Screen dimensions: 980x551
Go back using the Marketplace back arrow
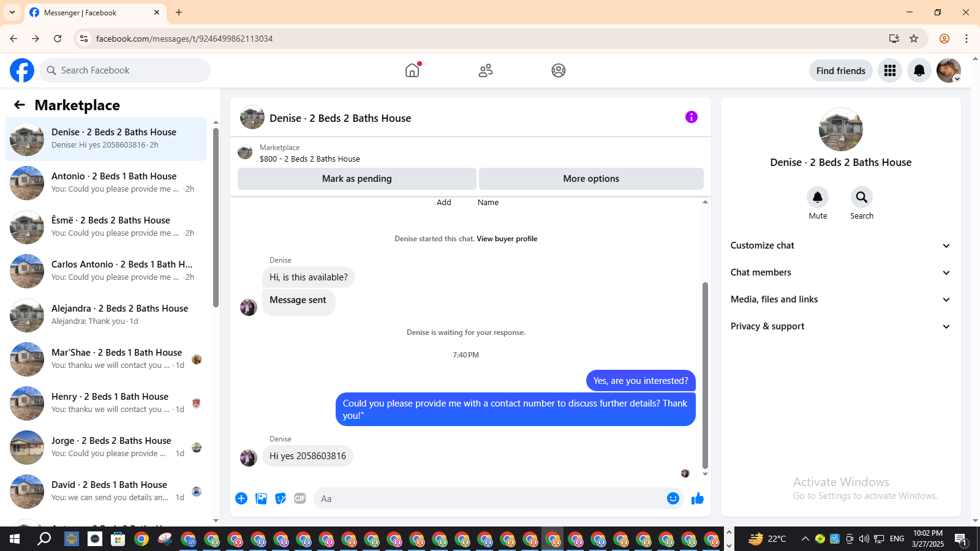pos(20,105)
